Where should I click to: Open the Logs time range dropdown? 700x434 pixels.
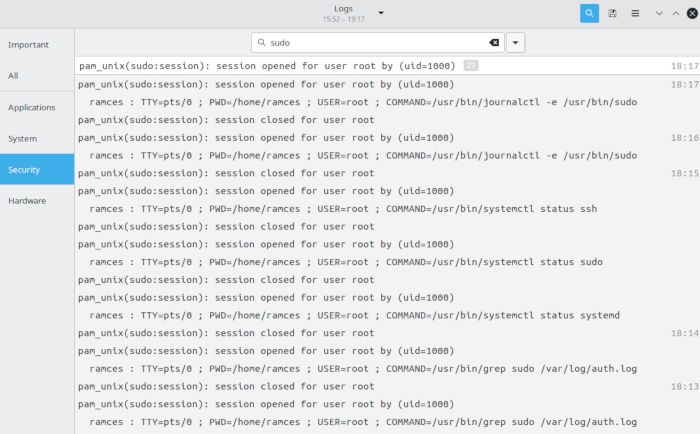click(x=381, y=13)
